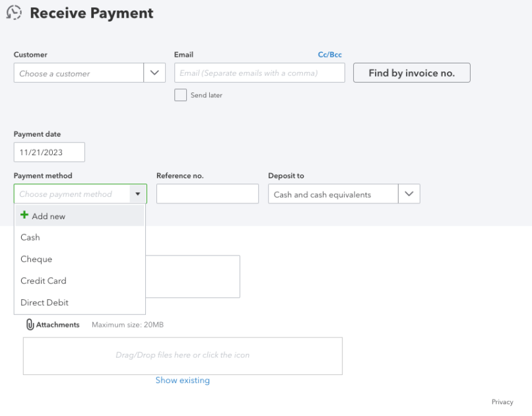Image resolution: width=532 pixels, height=416 pixels.
Task: Select Cheque as payment method
Action: point(36,259)
